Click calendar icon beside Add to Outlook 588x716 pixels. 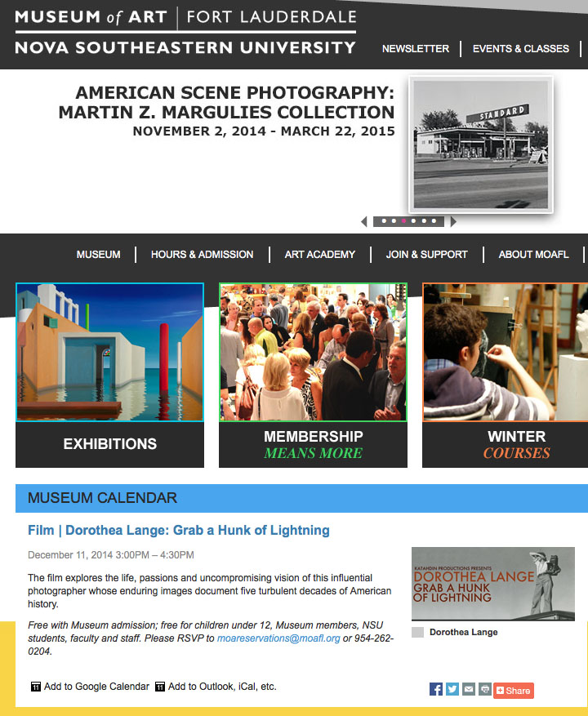coord(160,687)
